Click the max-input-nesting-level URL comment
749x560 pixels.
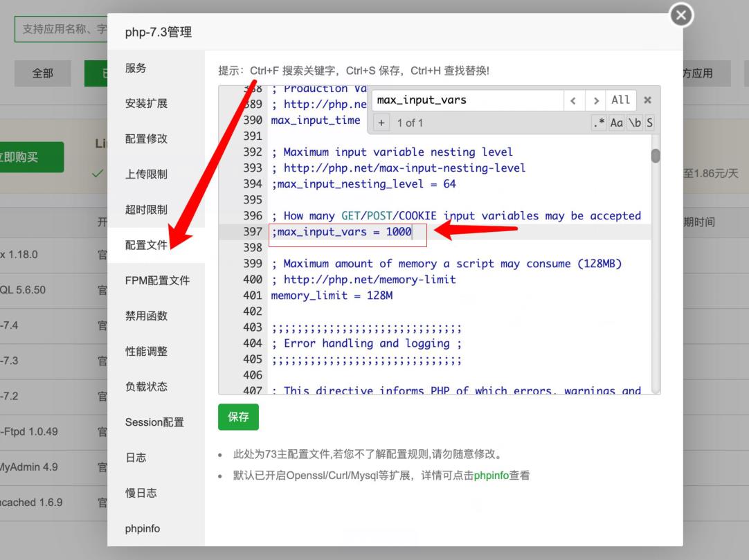399,168
